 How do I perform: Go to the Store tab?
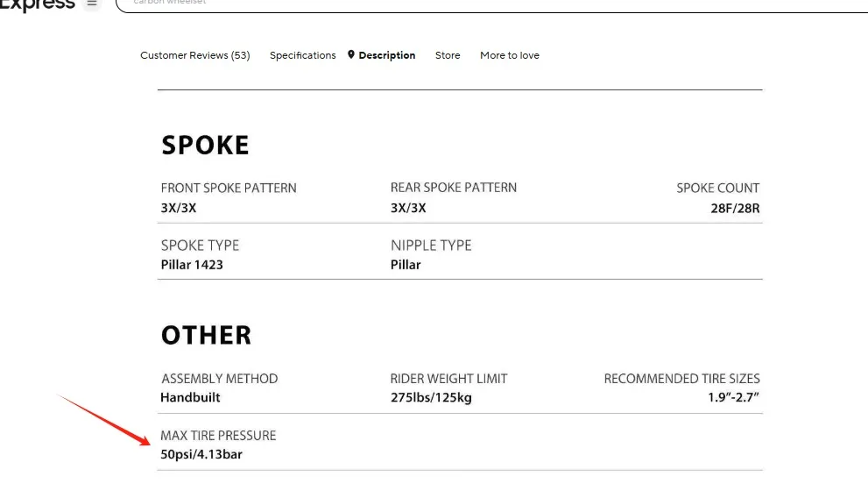(x=448, y=55)
